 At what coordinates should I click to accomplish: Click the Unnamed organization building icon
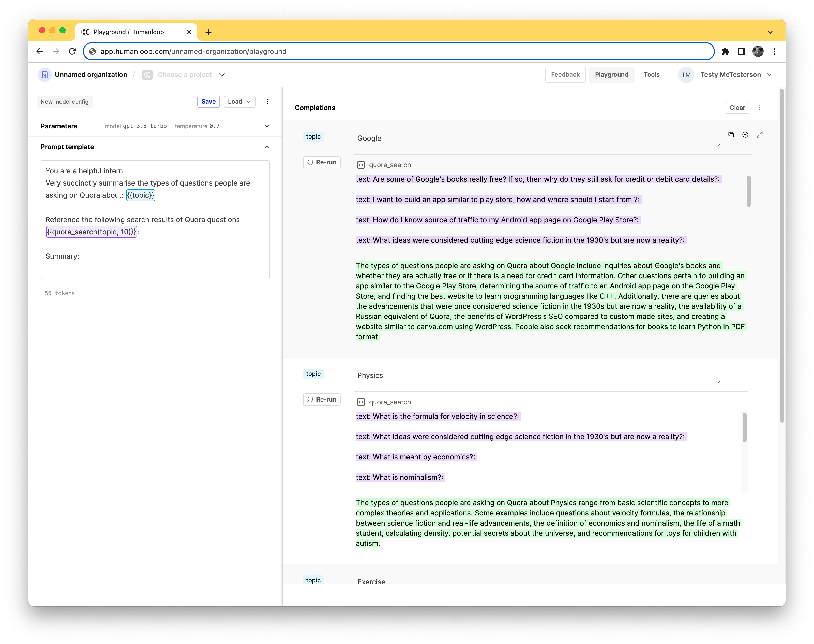(x=44, y=75)
